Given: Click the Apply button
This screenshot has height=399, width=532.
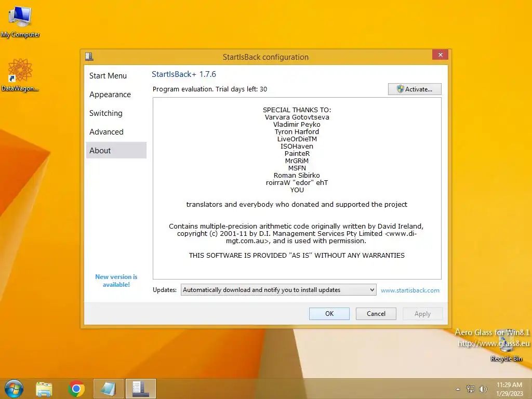Looking at the screenshot, I should tap(422, 313).
